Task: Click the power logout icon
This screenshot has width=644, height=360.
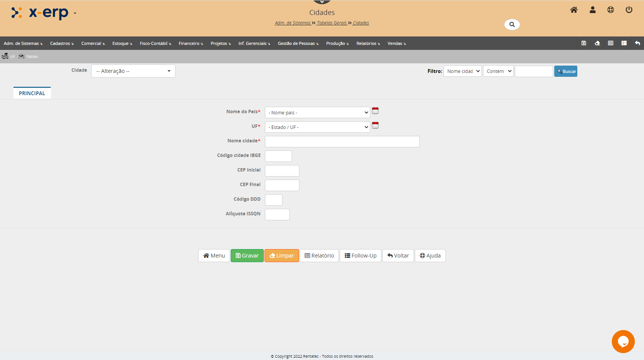Action: tap(629, 10)
